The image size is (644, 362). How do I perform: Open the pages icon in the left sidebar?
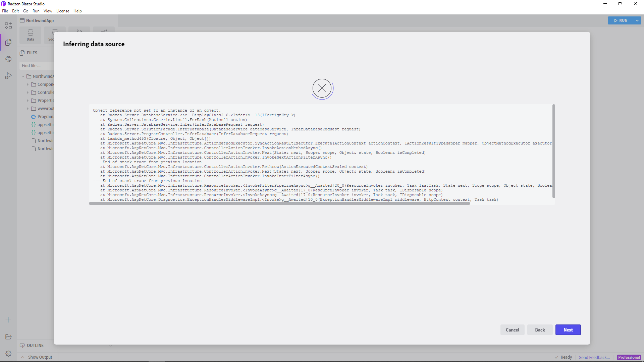[x=8, y=42]
